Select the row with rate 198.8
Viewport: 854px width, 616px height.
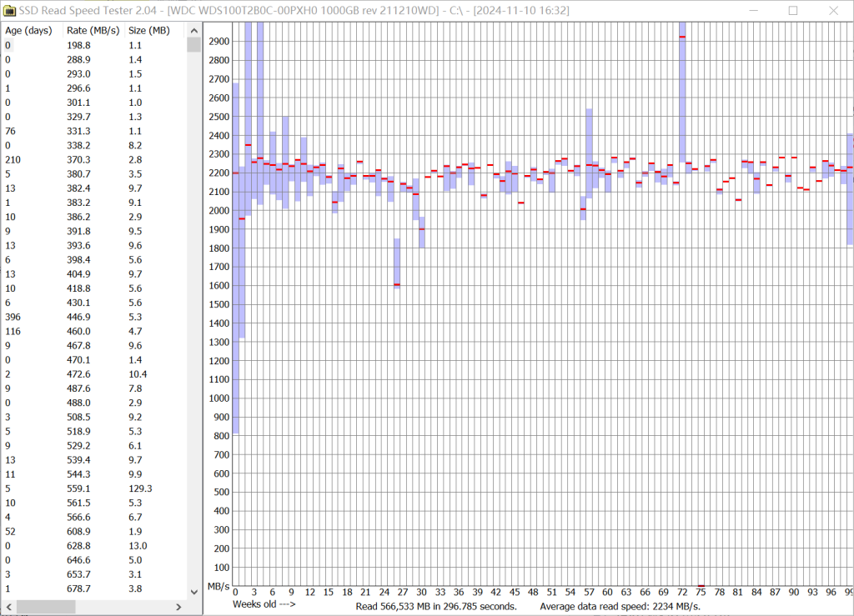point(94,45)
